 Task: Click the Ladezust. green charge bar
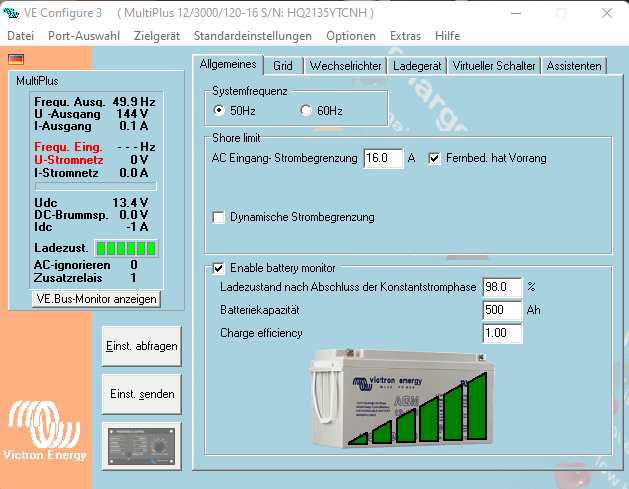click(x=126, y=248)
